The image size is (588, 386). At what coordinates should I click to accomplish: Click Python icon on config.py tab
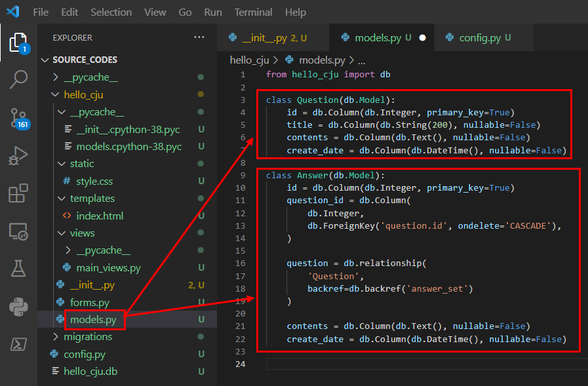click(x=450, y=37)
